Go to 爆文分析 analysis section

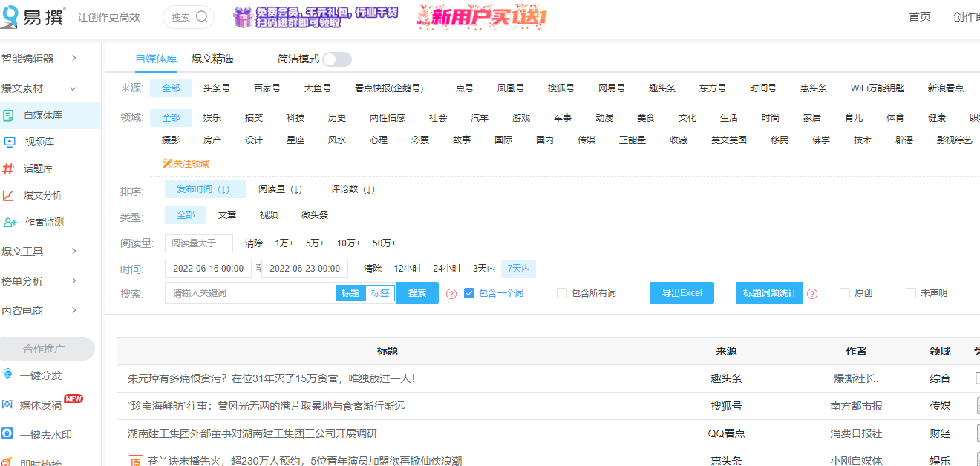[x=41, y=195]
